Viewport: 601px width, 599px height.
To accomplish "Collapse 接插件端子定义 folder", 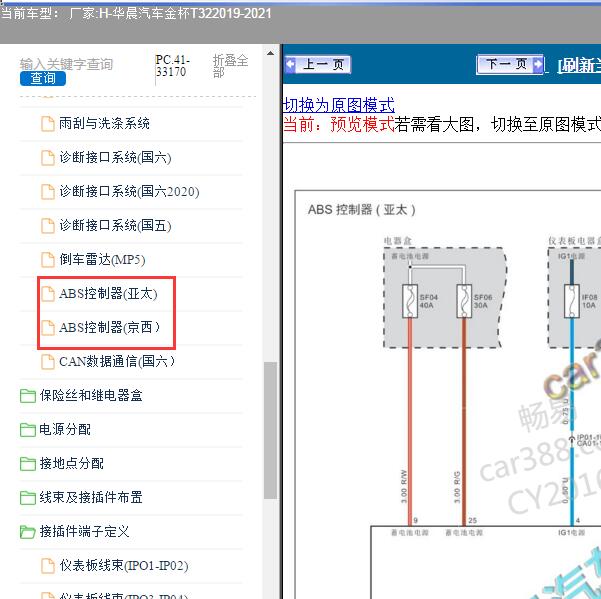I will click(84, 531).
